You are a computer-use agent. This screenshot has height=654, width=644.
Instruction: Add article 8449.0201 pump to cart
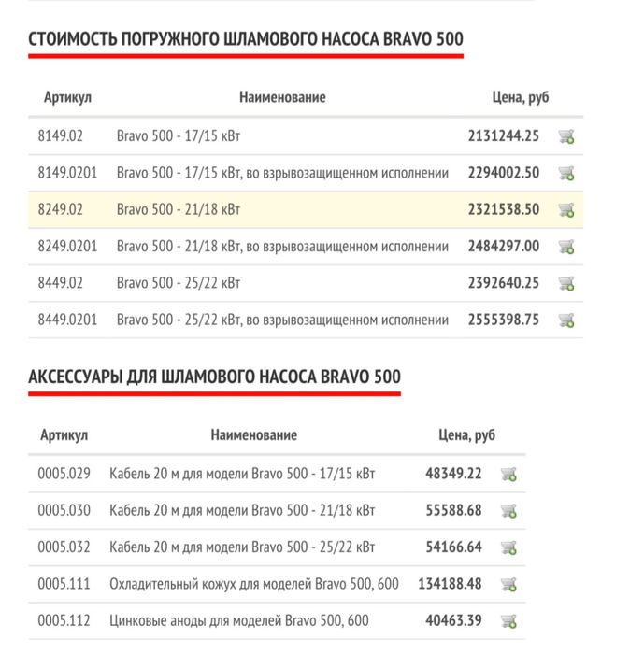pos(566,320)
